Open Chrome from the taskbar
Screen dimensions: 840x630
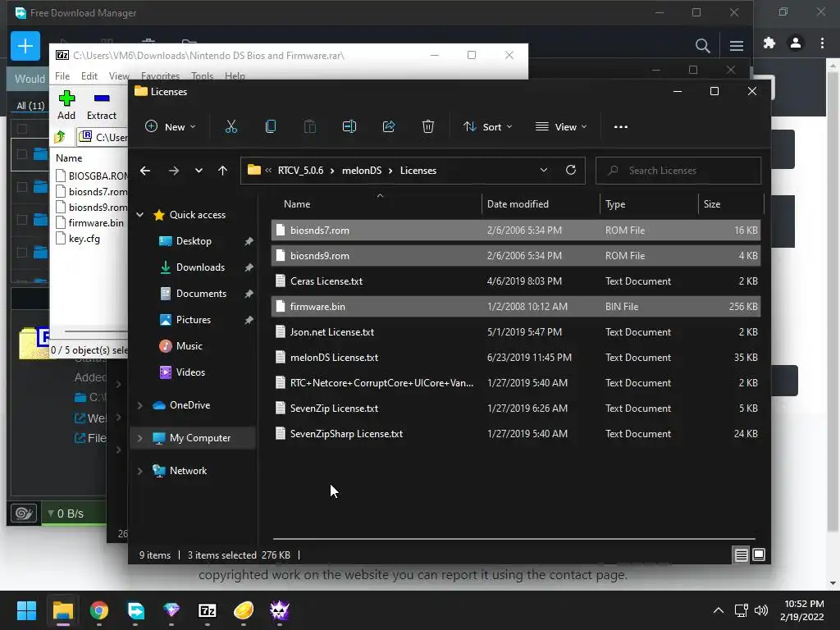click(x=99, y=610)
